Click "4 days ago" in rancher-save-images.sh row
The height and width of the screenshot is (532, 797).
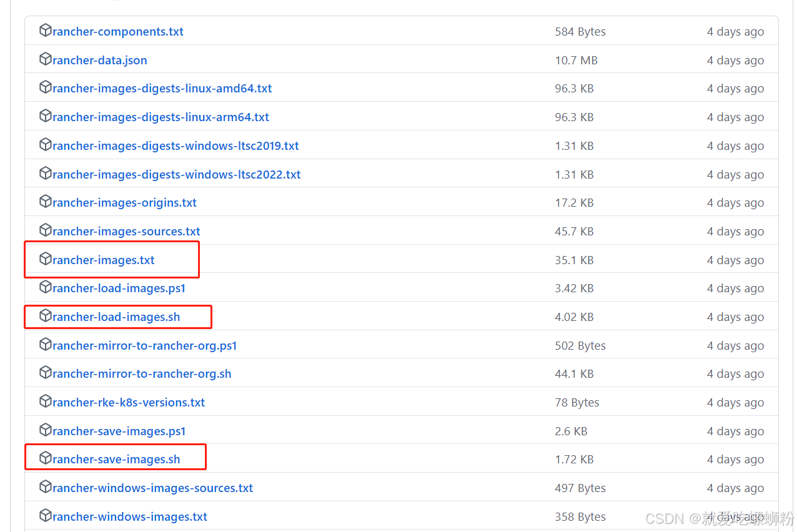(735, 459)
